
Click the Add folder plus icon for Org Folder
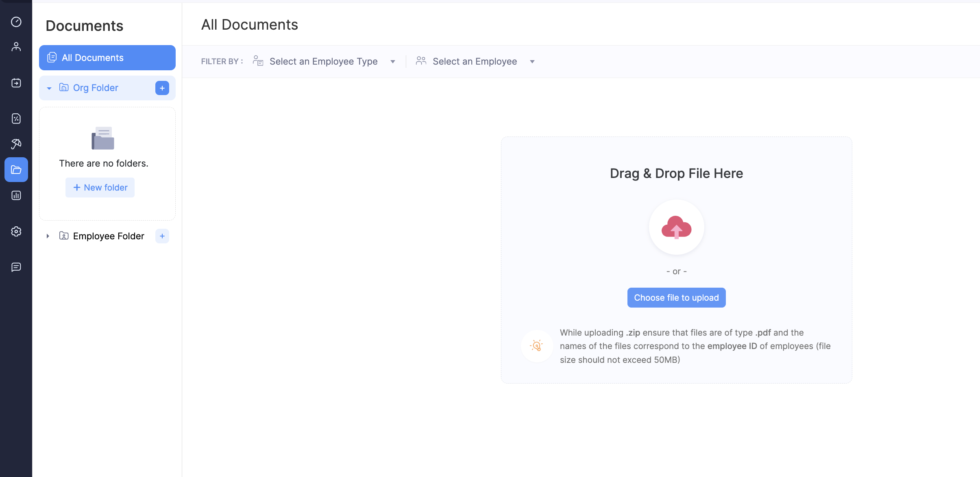point(162,87)
